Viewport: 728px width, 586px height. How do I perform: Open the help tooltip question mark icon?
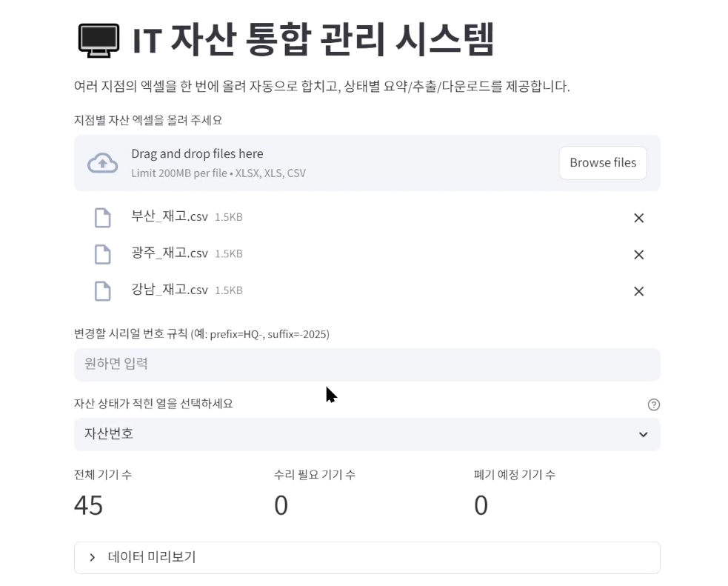(x=653, y=404)
